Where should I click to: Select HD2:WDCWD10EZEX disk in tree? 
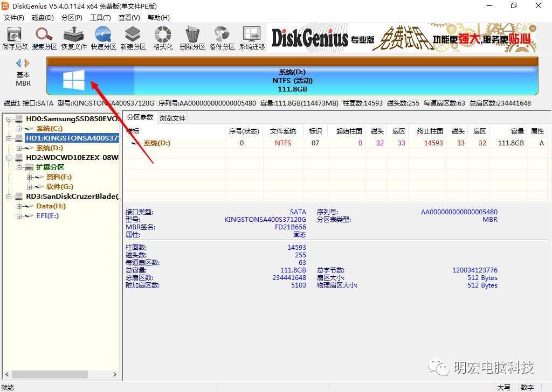coord(73,158)
